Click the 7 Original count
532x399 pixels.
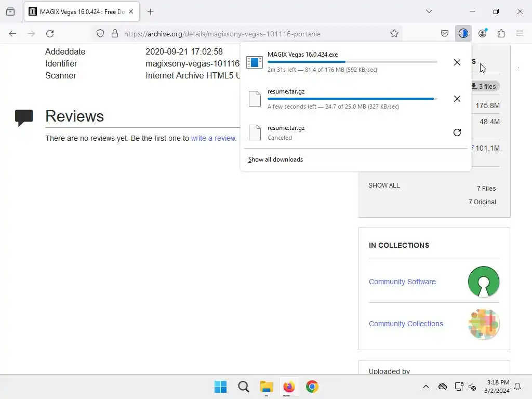(482, 202)
